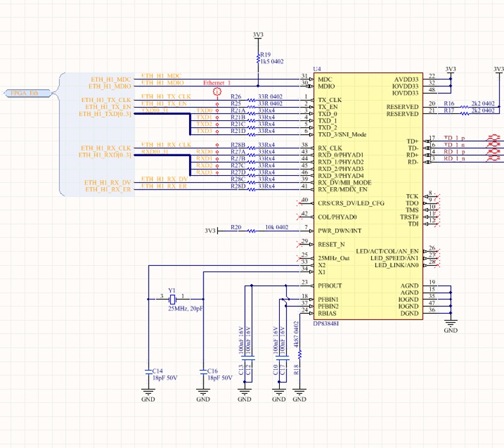Viewport: 504px width, 448px height.
Task: Click the RBIAS pin name
Action: coord(327,314)
